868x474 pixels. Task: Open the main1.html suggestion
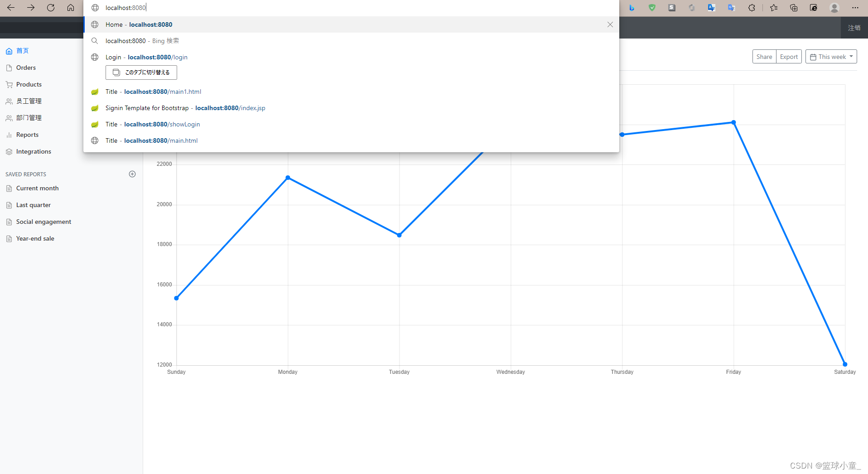pos(351,92)
